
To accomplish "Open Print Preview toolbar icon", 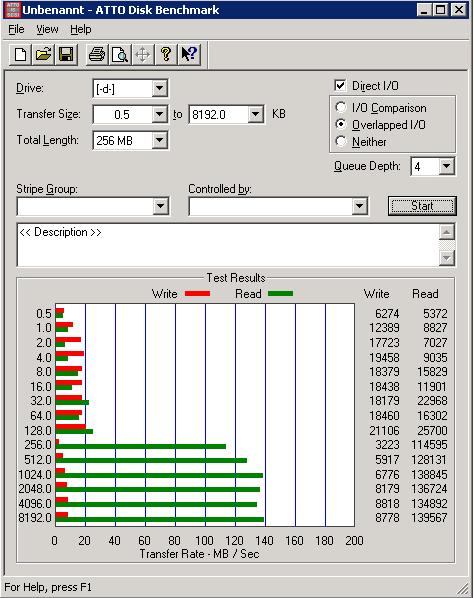I will (120, 54).
